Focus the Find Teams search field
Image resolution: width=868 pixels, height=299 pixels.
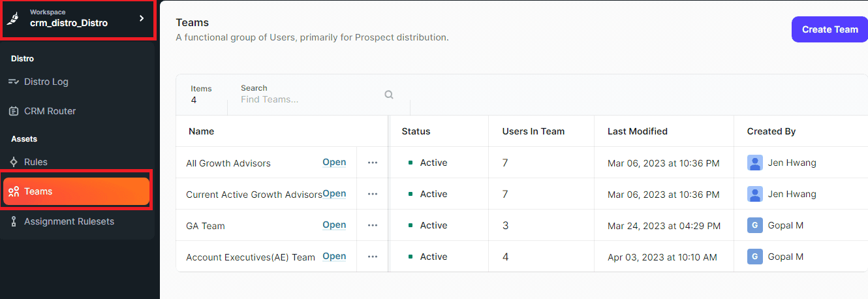click(x=307, y=100)
